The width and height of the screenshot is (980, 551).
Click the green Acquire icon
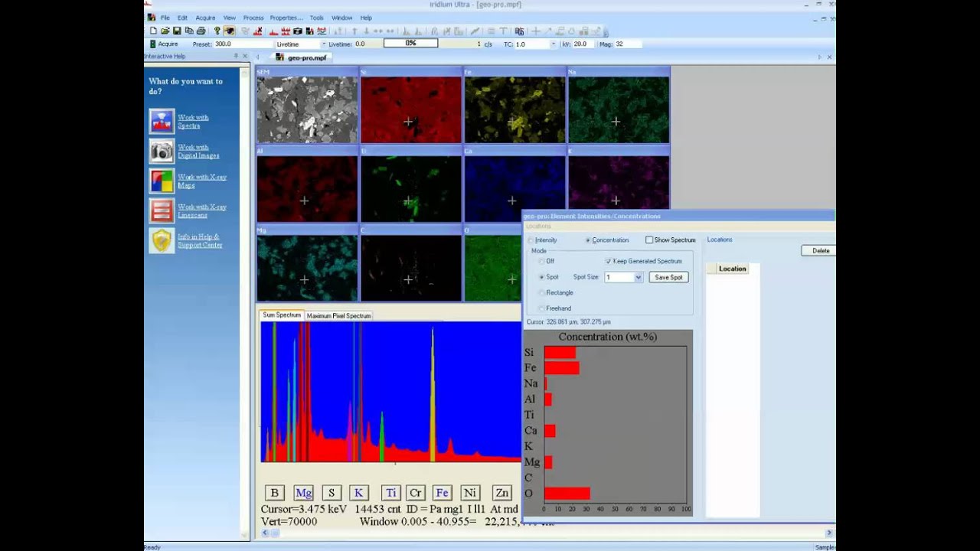pos(152,44)
